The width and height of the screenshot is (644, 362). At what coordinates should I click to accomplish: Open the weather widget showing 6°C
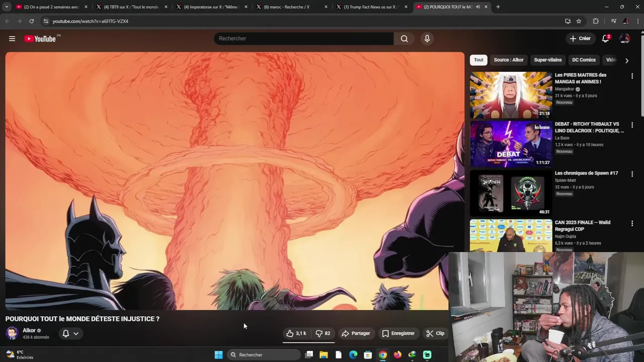tap(19, 354)
